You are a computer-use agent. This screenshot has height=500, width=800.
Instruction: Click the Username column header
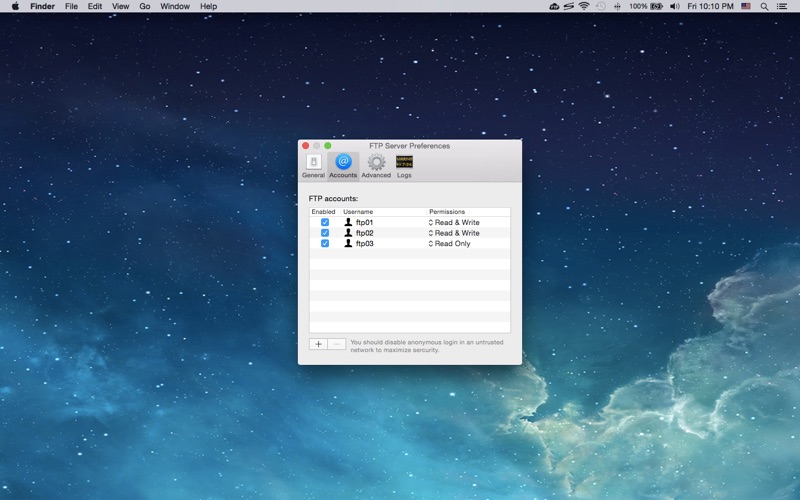[x=358, y=212]
